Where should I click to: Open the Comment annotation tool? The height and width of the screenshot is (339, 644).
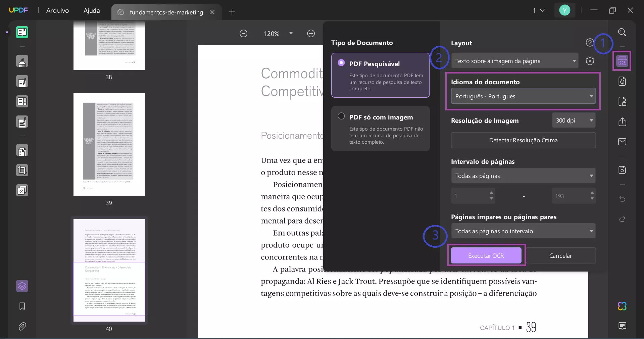[x=22, y=61]
